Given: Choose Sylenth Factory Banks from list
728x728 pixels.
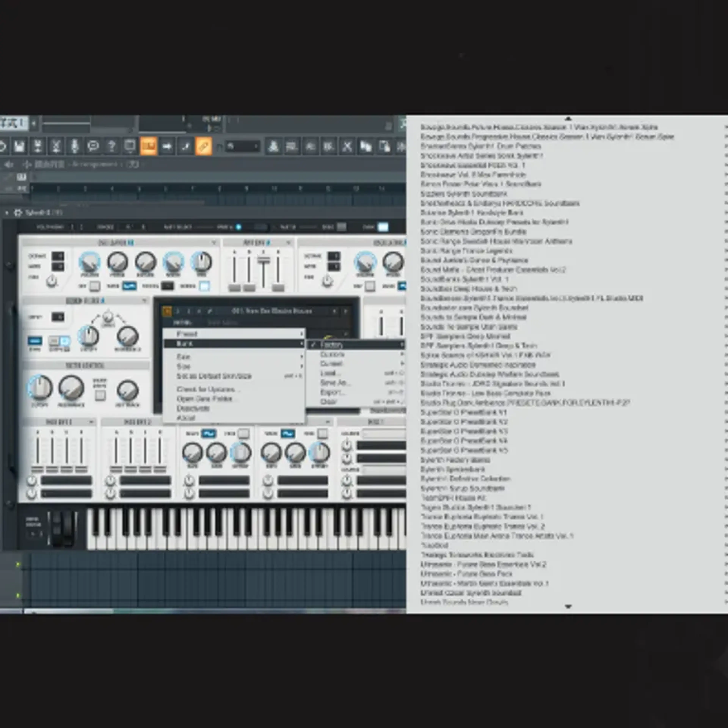Looking at the screenshot, I should click(x=455, y=460).
